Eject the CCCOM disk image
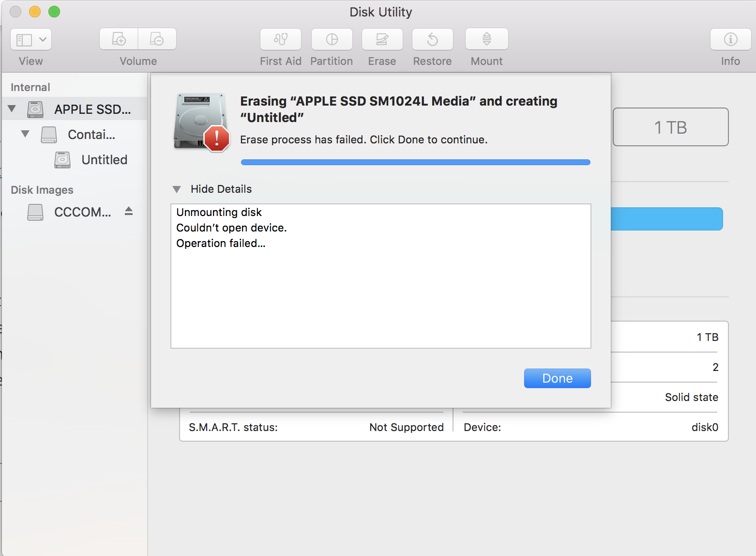The image size is (756, 556). [129, 211]
